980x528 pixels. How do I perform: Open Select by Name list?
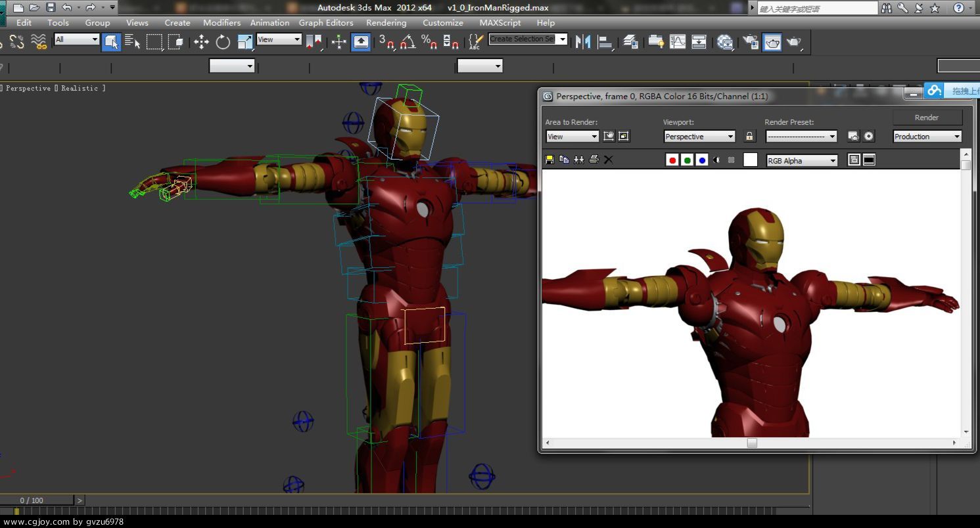pos(133,41)
